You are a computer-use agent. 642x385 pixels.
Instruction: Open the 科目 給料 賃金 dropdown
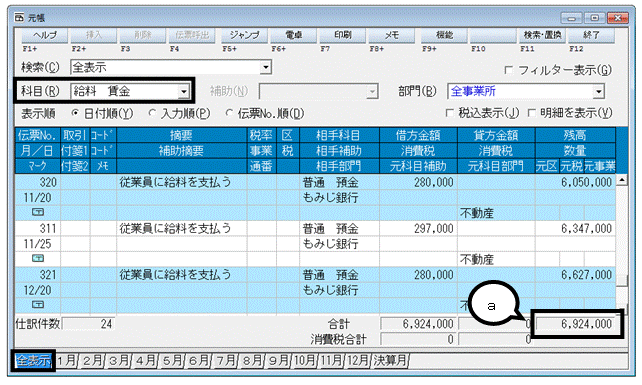(x=184, y=91)
